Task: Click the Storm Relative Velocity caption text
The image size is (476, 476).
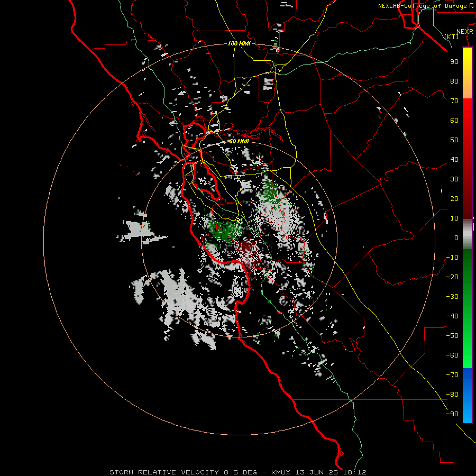Action: click(x=237, y=472)
